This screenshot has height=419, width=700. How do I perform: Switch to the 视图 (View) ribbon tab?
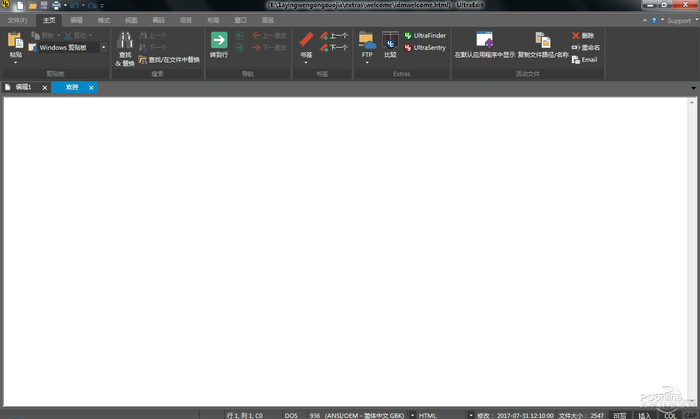(131, 19)
